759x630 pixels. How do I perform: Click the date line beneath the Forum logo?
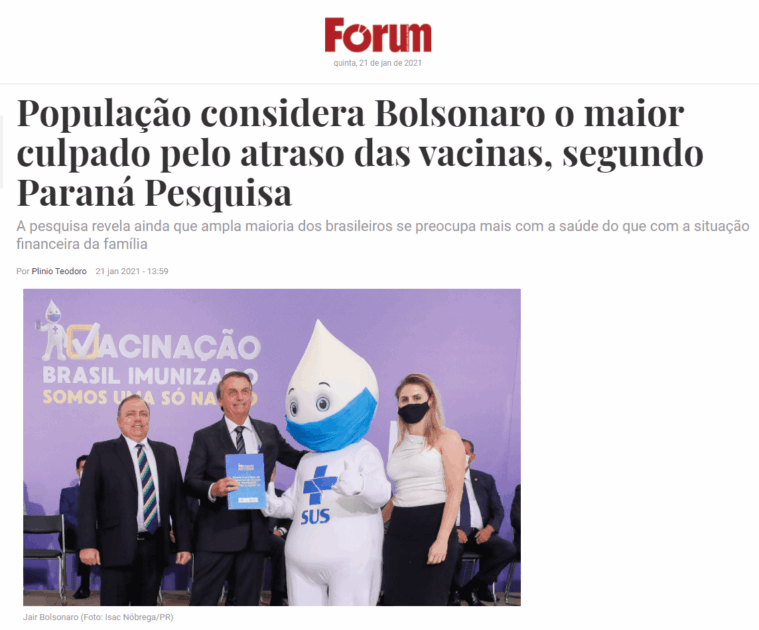(378, 63)
